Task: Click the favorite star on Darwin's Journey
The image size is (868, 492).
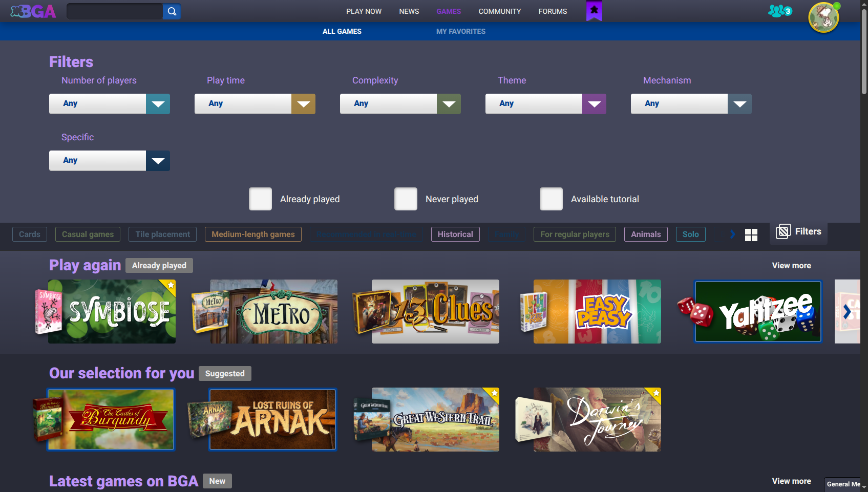Action: click(x=656, y=393)
